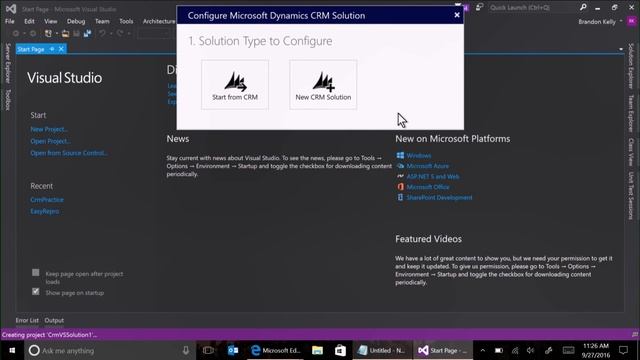
Task: Close the Start Page tab
Action: click(x=61, y=49)
